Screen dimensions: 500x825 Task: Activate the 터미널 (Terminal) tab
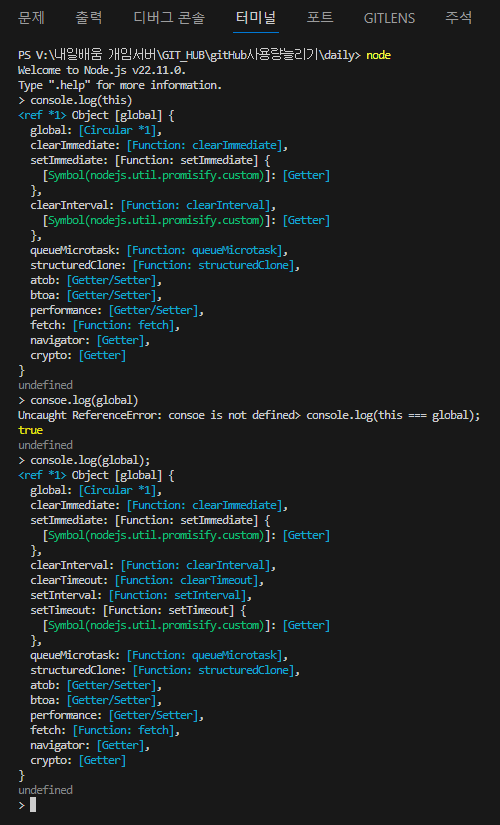coord(256,18)
